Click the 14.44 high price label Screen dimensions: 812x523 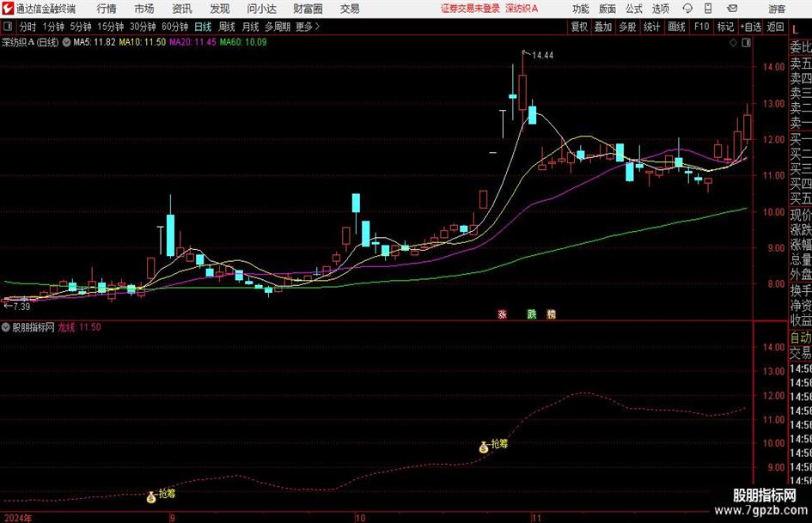(542, 56)
